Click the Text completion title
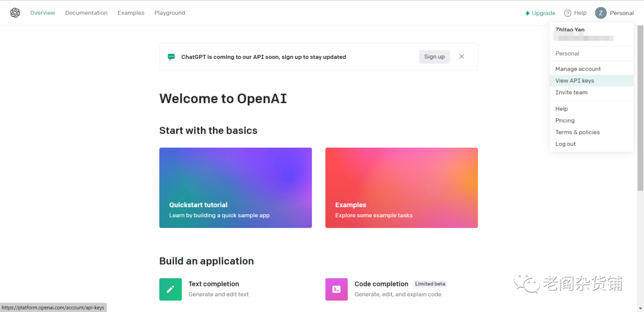Image resolution: width=644 pixels, height=312 pixels. [x=213, y=283]
